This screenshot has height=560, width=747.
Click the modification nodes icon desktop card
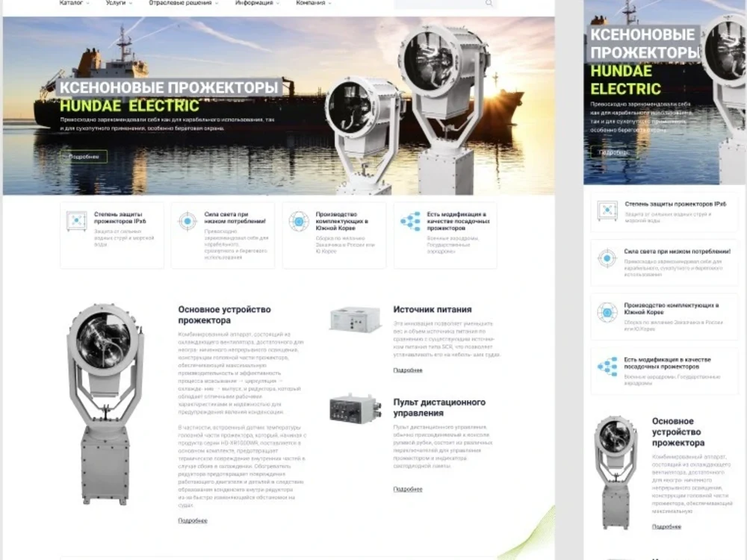[410, 221]
